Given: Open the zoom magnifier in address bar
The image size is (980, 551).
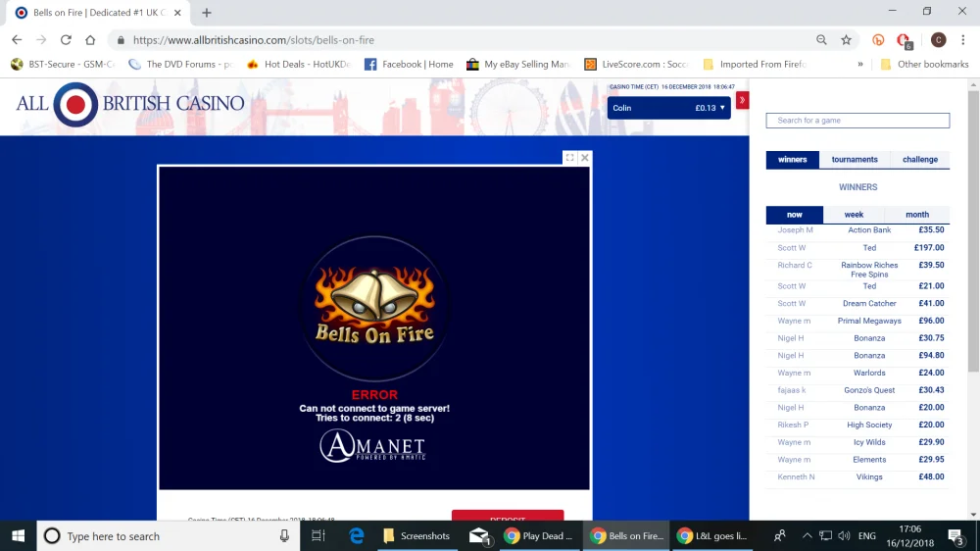Looking at the screenshot, I should tap(821, 39).
